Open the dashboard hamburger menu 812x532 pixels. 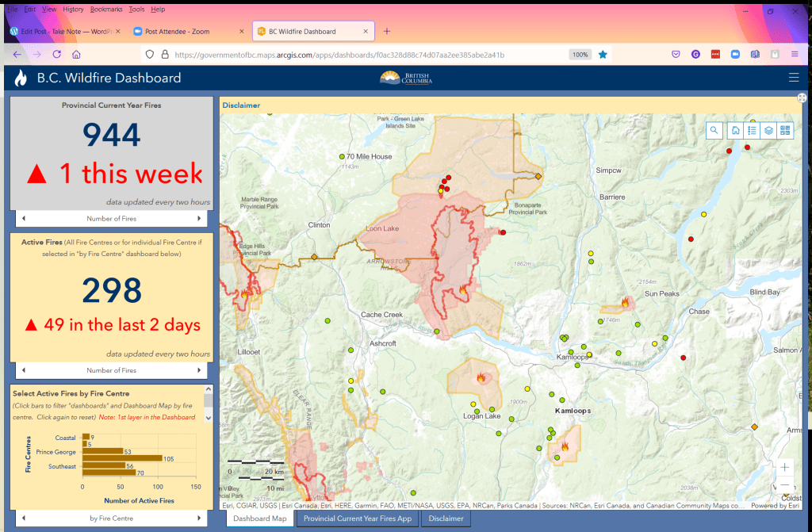(794, 78)
